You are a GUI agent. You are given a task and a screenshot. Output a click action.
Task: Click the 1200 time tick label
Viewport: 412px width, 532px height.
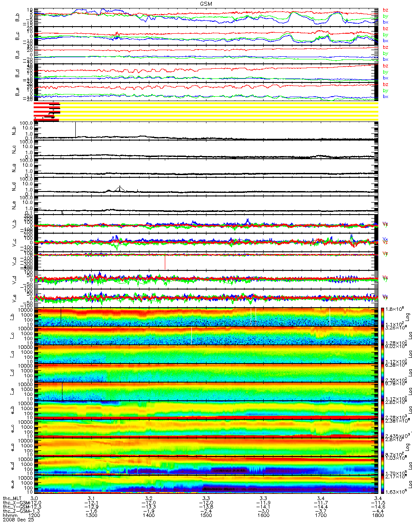tap(35, 516)
